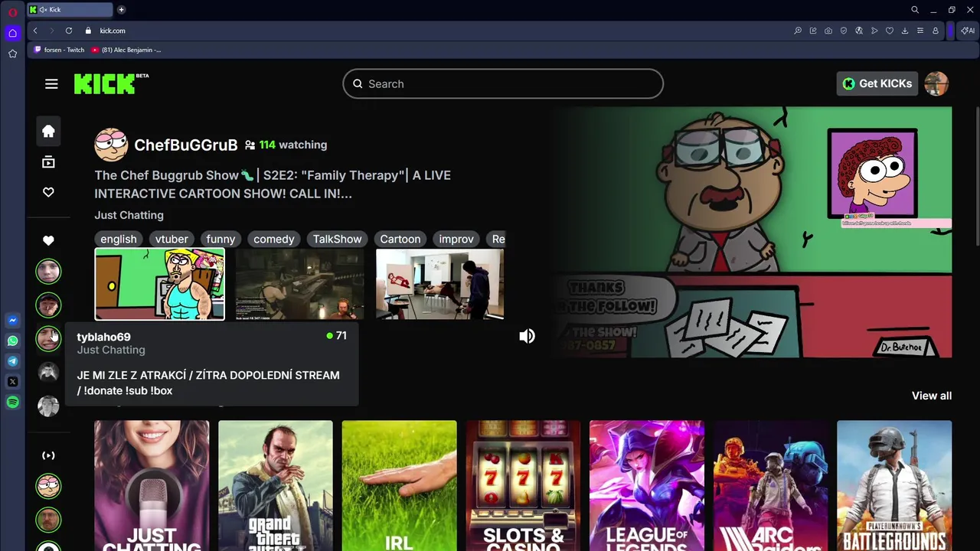Screen dimensions: 980x551
Task: Play the featured stream video preview
Action: pos(750,232)
